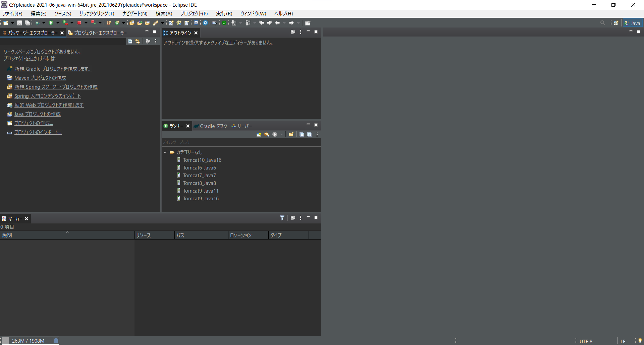The width and height of the screenshot is (644, 345).
Task: Click the red Stop square toolbar icon
Action: tap(79, 23)
